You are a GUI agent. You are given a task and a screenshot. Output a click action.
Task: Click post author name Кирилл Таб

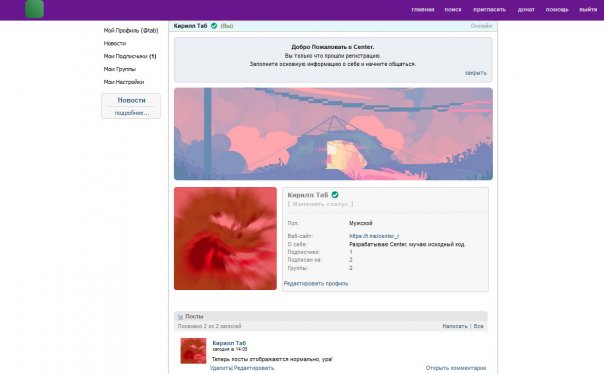tap(229, 343)
